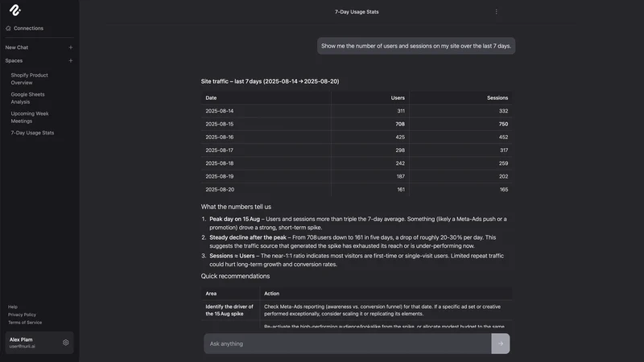Click the Users column header

[x=398, y=97]
